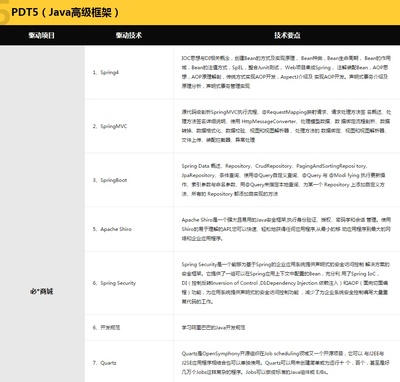The height and width of the screenshot is (382, 400).
Task: Click the Spring4 description starting with IOC
Action: click(286, 72)
